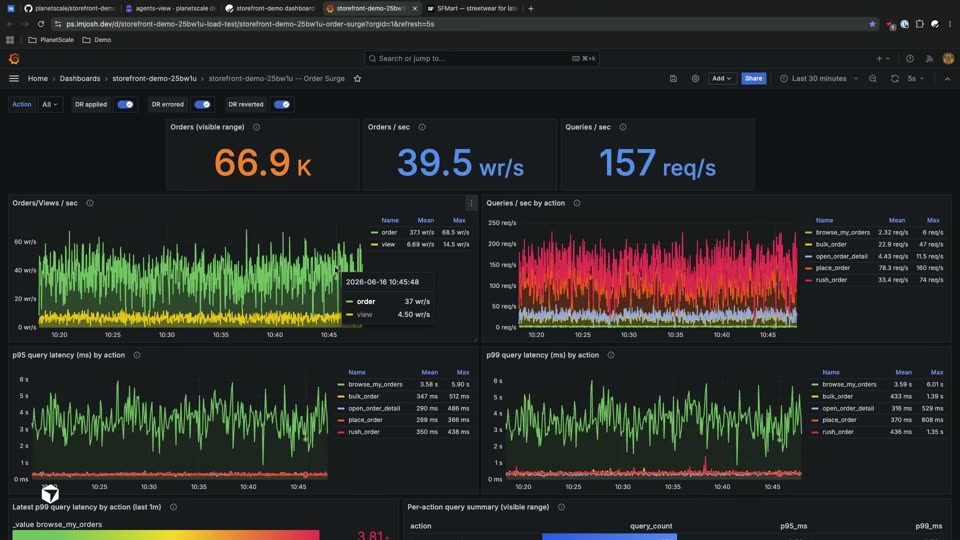The height and width of the screenshot is (540, 960).
Task: Star this dashboard as favorite
Action: coord(358,78)
